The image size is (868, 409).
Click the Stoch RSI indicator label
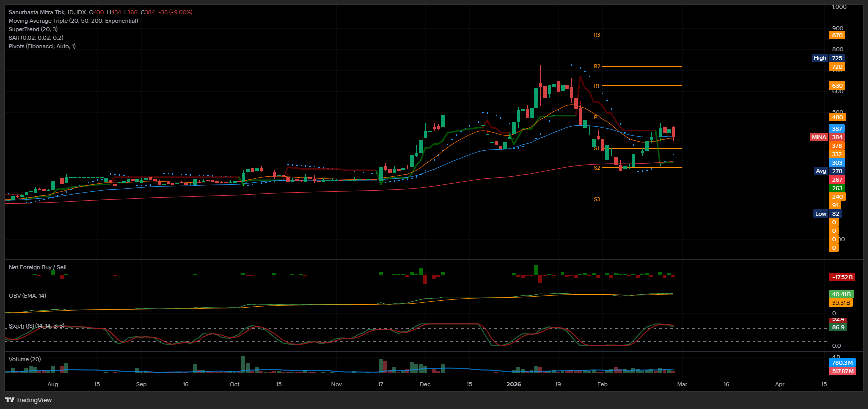coord(36,326)
